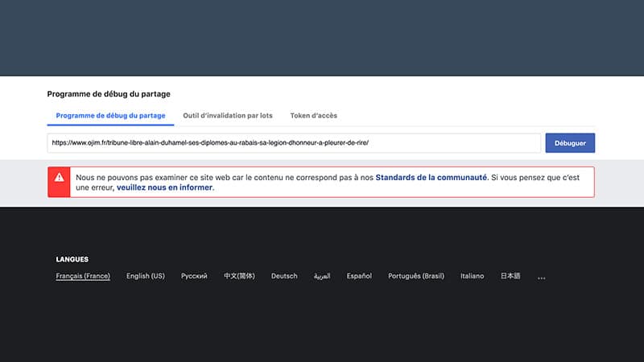Select the 'Token d'accès' tab

313,116
